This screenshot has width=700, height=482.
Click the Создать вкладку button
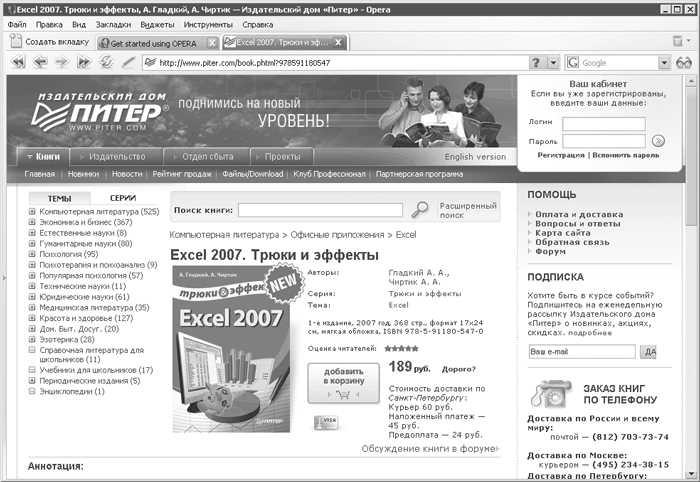click(48, 42)
